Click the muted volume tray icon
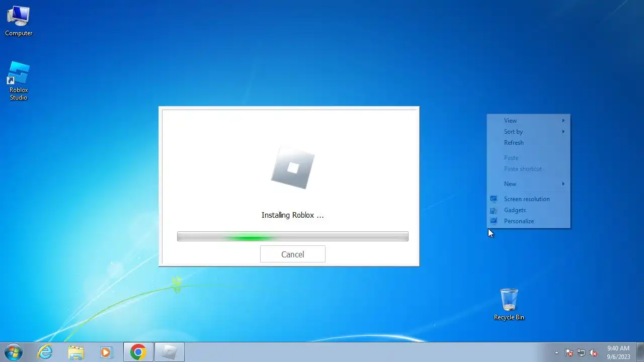 tap(593, 352)
